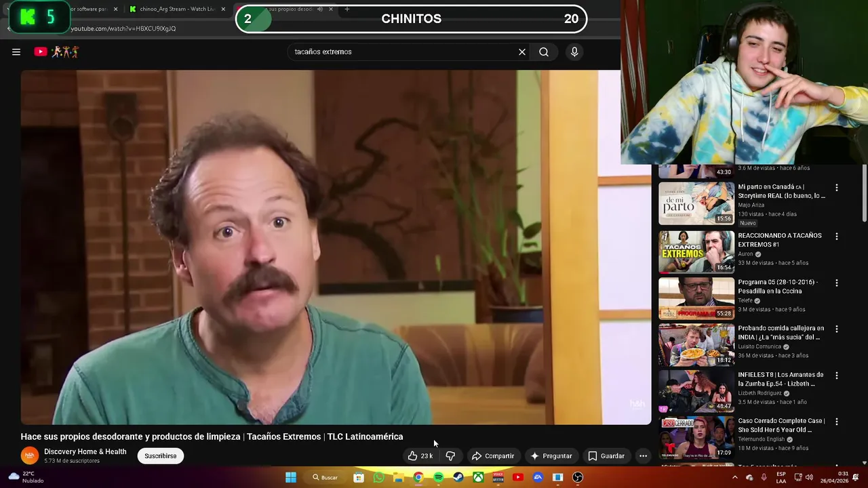Viewport: 868px width, 488px height.
Task: Open options menu for Probando comida callejera
Action: [x=837, y=329]
